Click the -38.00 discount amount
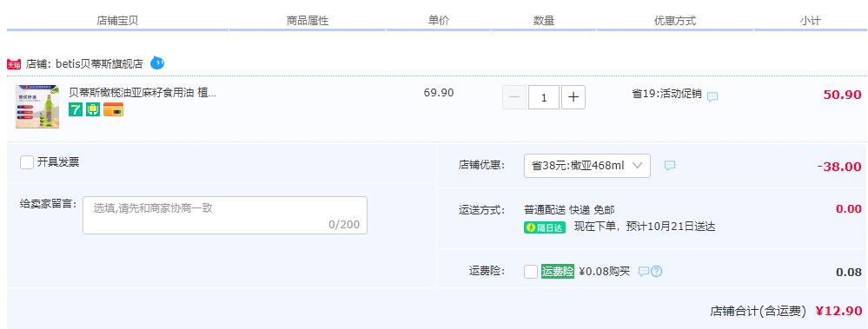Screen dimensions: 868x329 (x=839, y=167)
